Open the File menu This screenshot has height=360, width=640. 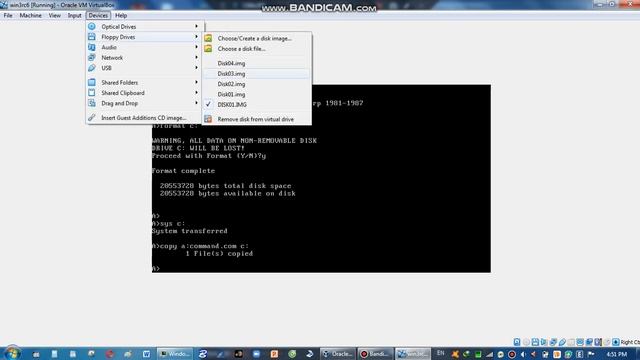point(8,16)
